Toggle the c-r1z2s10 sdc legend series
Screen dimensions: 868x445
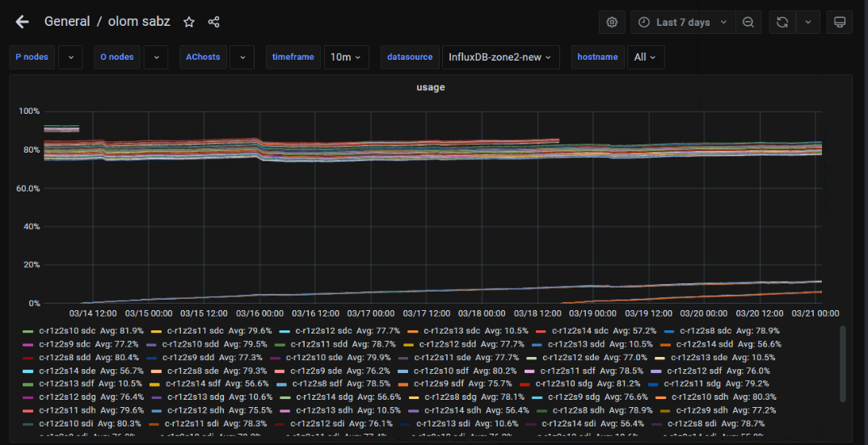[66, 330]
